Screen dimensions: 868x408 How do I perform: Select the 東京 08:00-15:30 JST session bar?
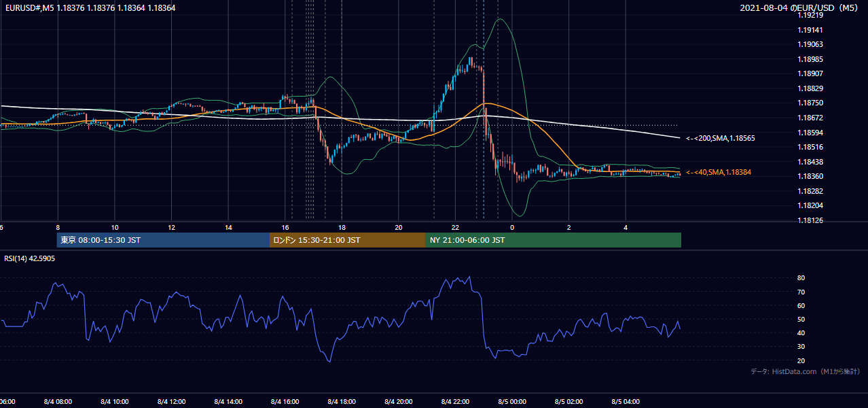point(163,240)
